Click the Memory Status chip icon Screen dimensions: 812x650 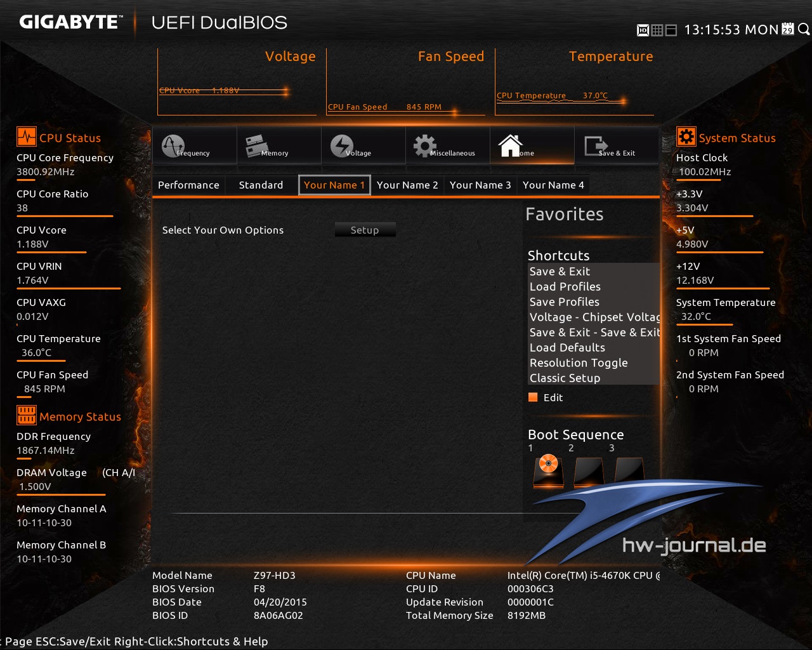point(26,415)
